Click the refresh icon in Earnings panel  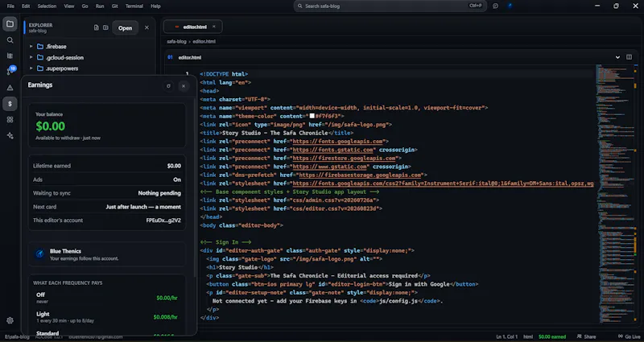[x=168, y=86]
